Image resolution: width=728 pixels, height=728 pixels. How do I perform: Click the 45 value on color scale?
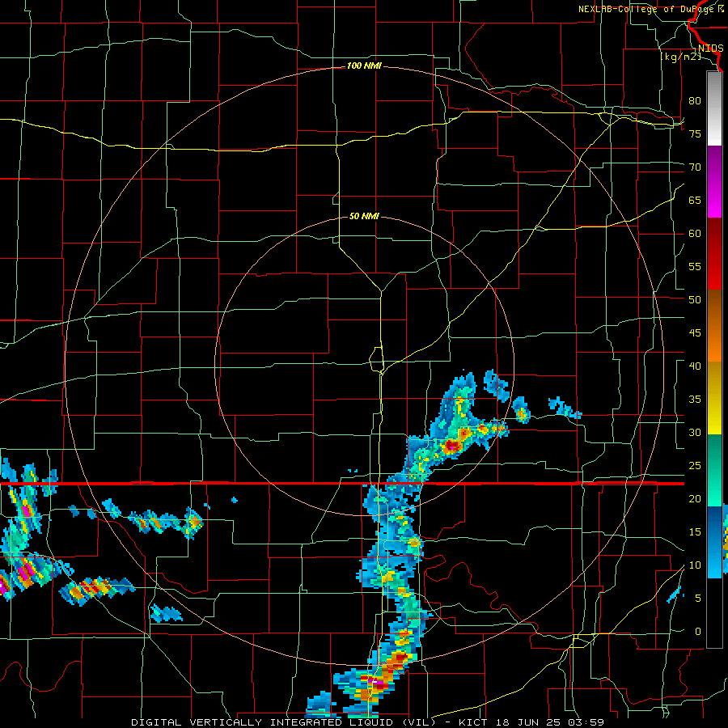695,333
